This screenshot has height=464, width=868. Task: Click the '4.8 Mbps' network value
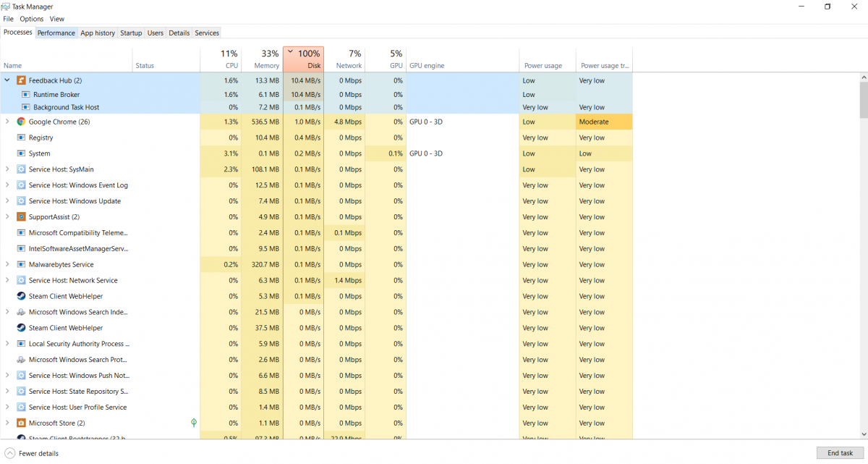[348, 122]
